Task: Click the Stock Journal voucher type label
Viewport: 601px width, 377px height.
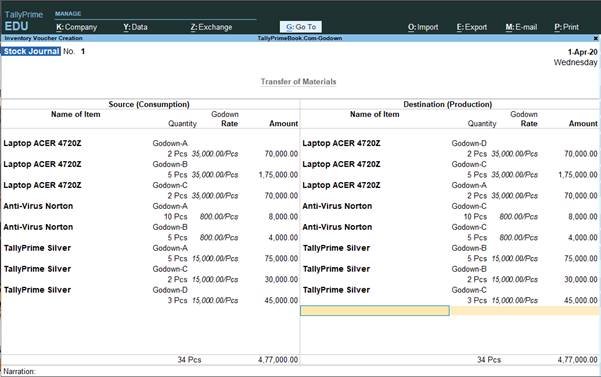Action: pos(31,51)
